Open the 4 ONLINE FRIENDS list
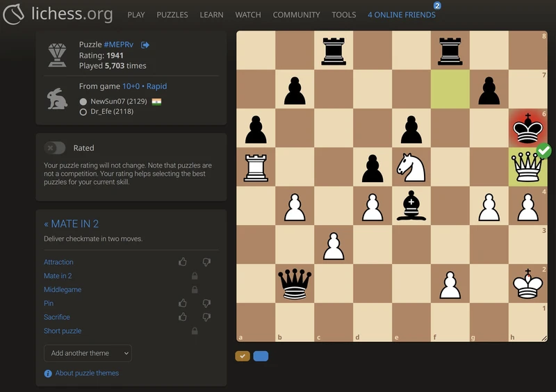 coord(401,15)
